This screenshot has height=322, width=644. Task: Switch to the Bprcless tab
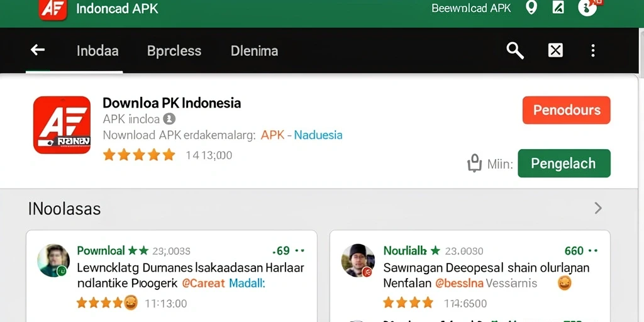tap(174, 51)
